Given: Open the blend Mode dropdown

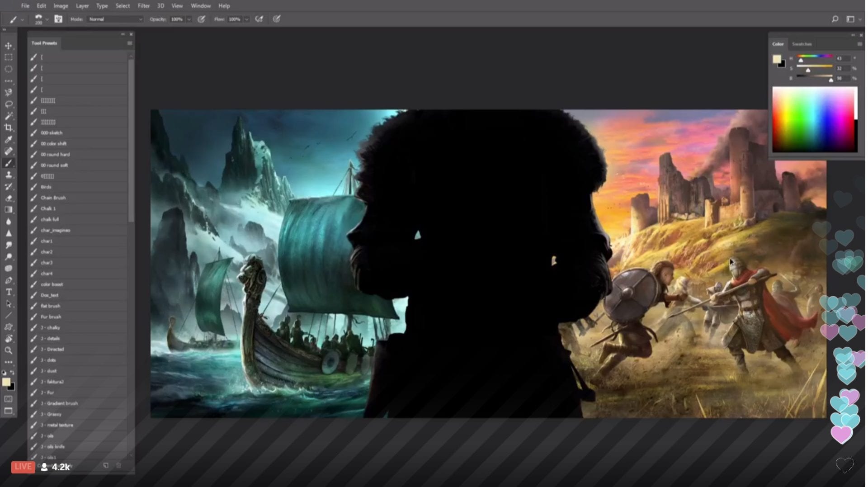Looking at the screenshot, I should click(115, 19).
